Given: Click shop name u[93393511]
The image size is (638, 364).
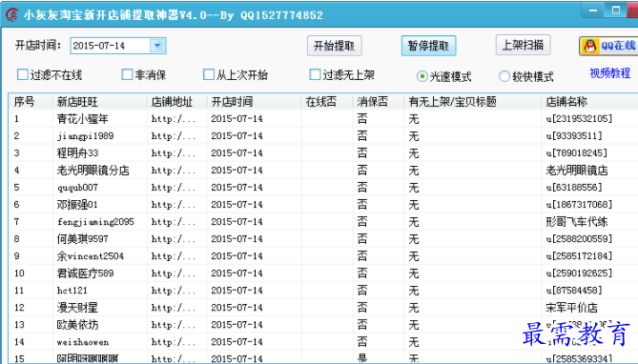Looking at the screenshot, I should coord(574,136).
